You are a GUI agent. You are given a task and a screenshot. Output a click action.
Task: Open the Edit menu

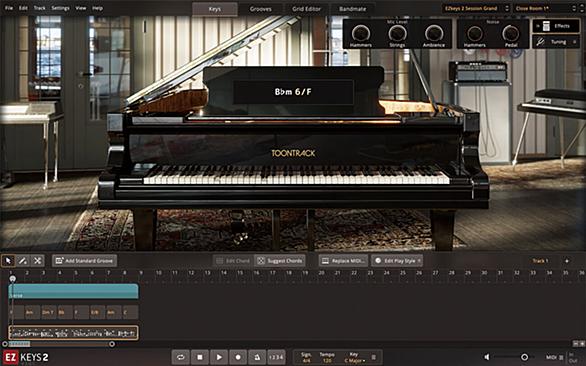23,8
